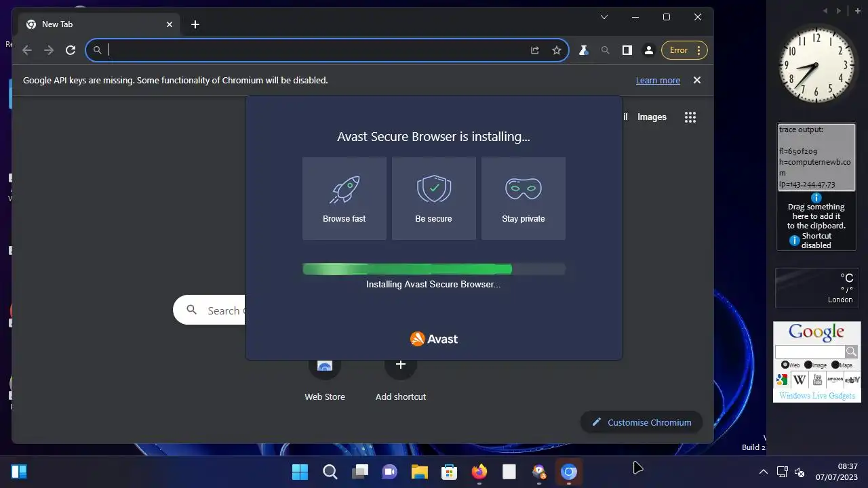Open the profile avatar icon

(649, 50)
